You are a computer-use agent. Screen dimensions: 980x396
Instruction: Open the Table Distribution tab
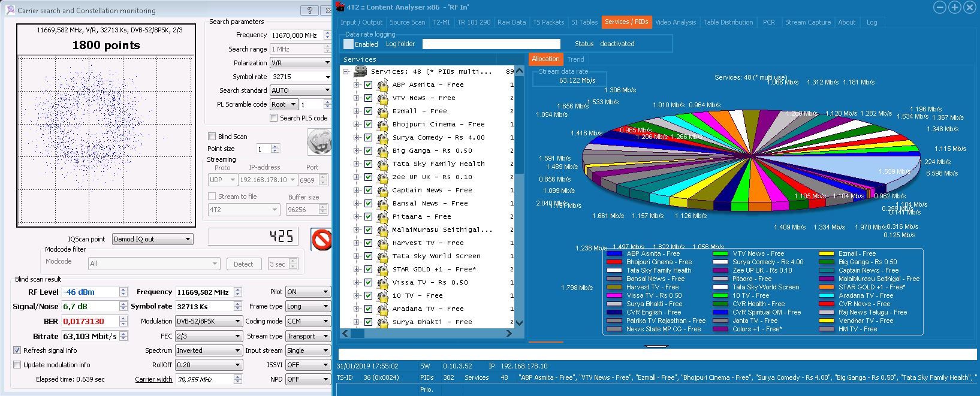pyautogui.click(x=728, y=22)
